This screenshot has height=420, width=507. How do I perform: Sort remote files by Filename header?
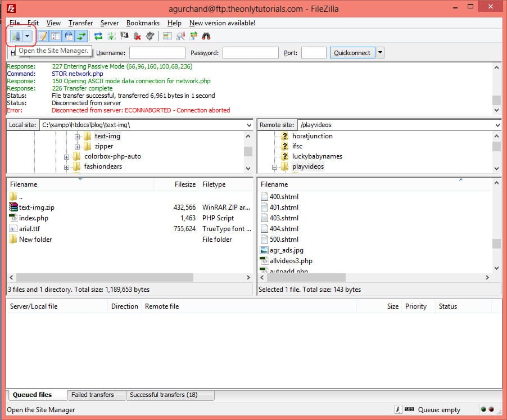[274, 184]
